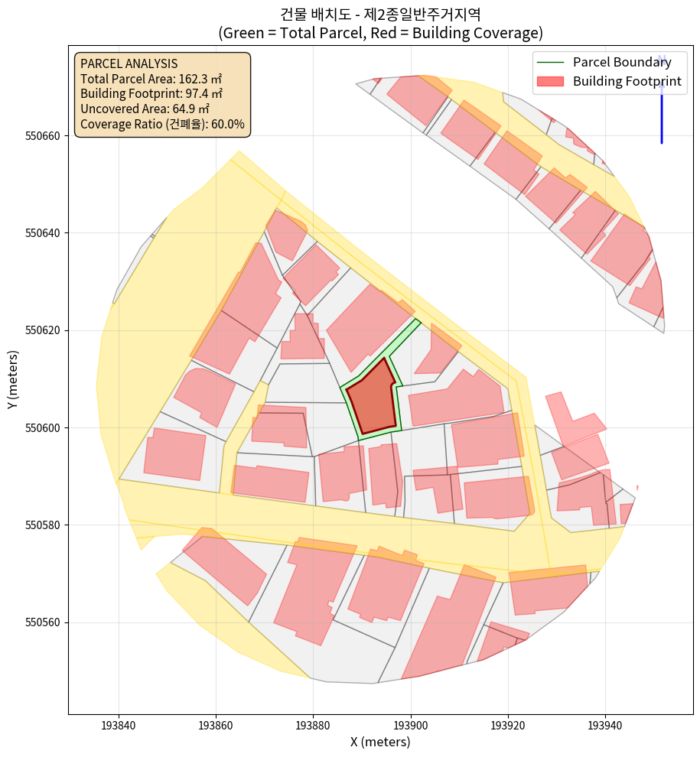Screen dimensions: 700x757
Task: Click the X (meters) axis label
Action: (x=380, y=742)
